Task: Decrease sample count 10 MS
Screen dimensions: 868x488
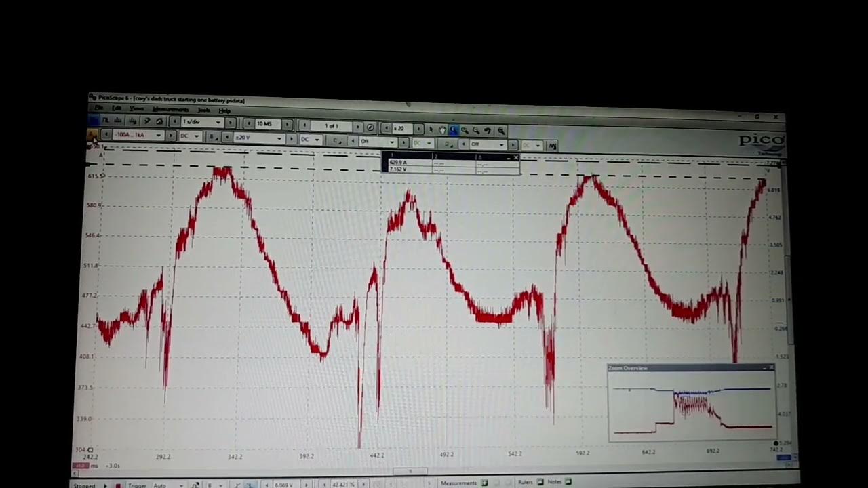Action: [x=249, y=123]
